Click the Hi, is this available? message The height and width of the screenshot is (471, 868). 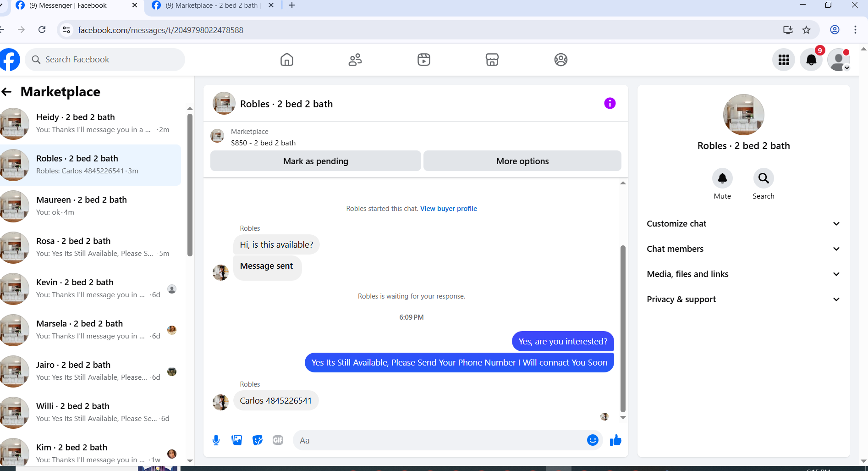point(276,245)
